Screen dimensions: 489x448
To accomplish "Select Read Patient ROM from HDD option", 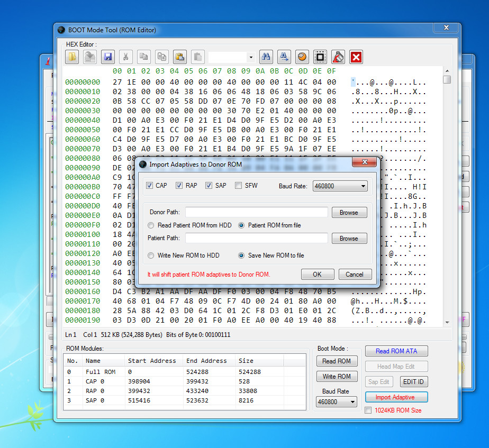I will point(151,225).
